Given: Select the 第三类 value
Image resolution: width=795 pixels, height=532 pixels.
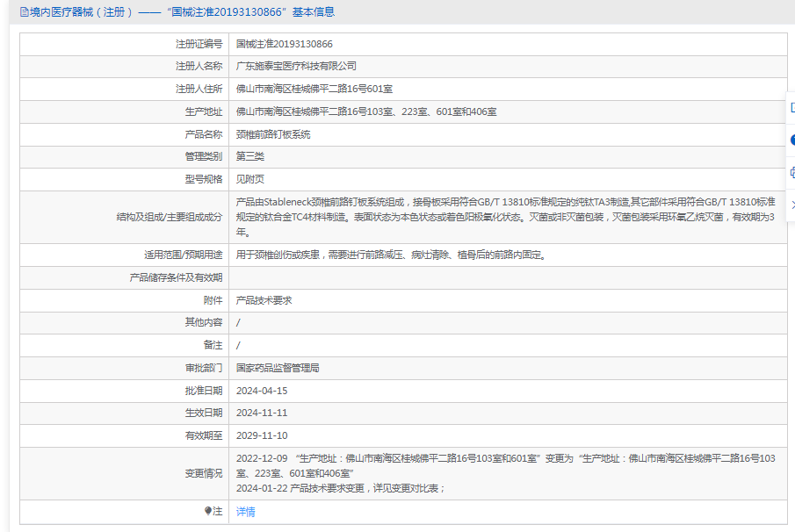Looking at the screenshot, I should 250,156.
